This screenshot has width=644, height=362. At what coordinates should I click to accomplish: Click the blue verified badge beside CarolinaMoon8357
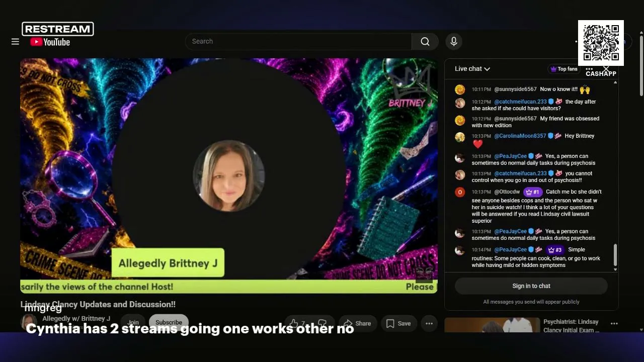point(550,136)
